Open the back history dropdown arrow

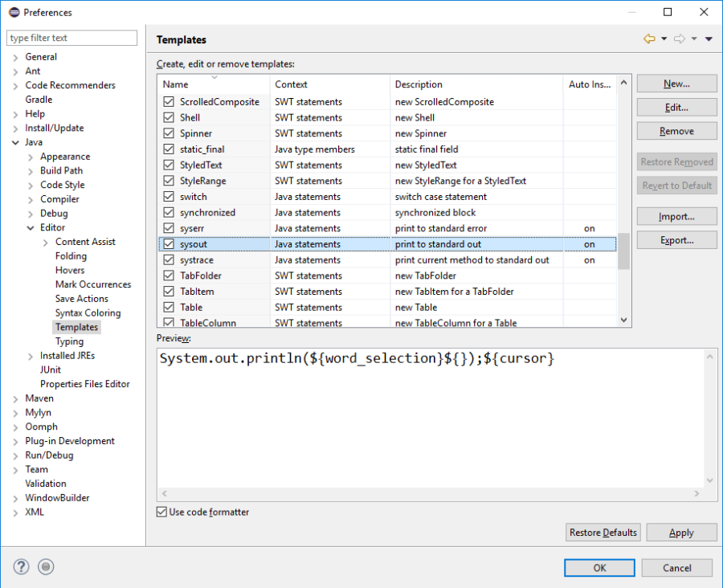pyautogui.click(x=664, y=39)
